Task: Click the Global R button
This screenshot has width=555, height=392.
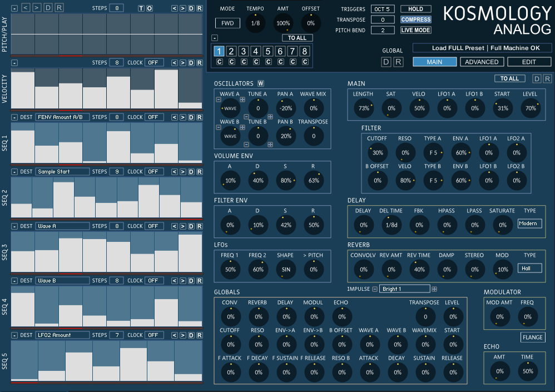Action: click(398, 62)
